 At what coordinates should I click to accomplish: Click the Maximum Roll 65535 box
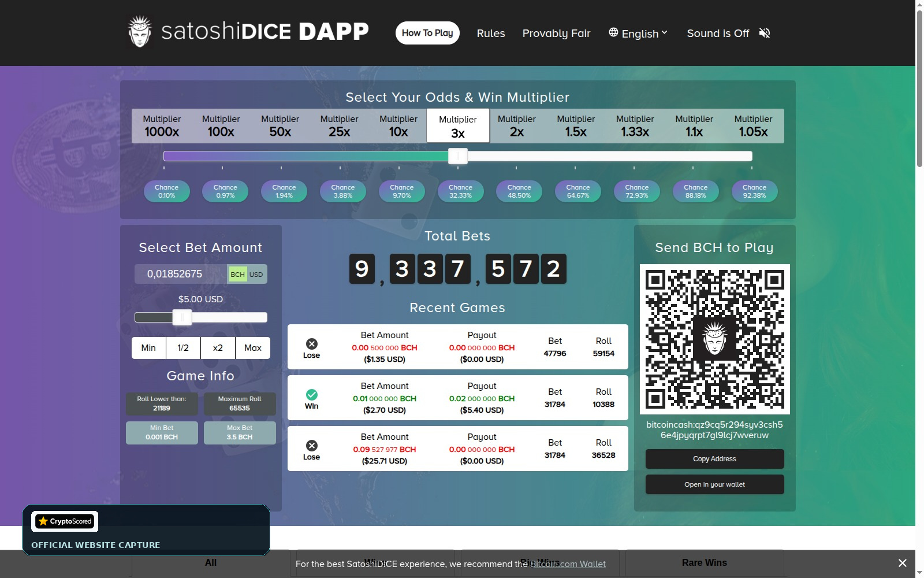240,403
